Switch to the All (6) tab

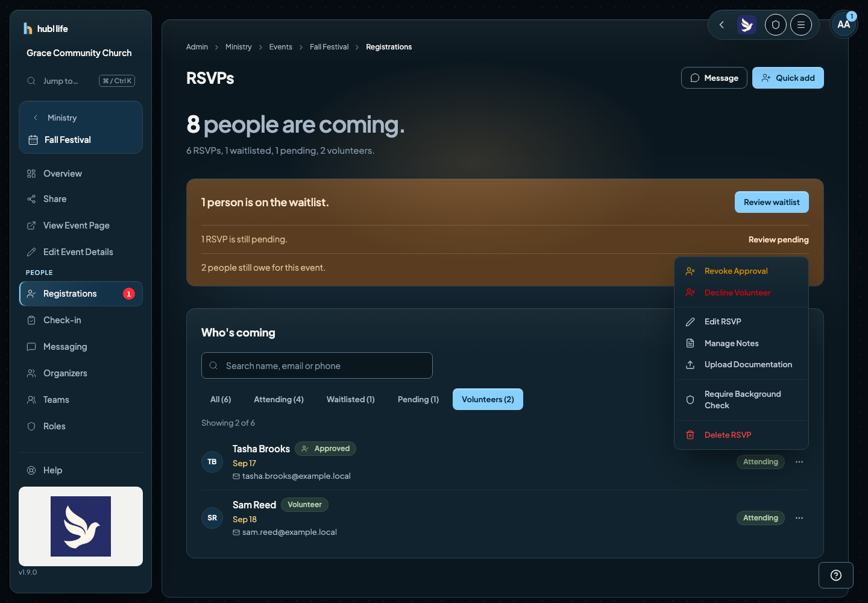(x=221, y=399)
